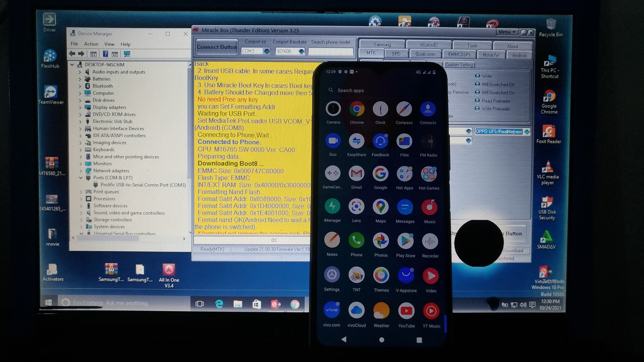Open the Custom Setting sub-tab
The height and width of the screenshot is (362, 644).
pyautogui.click(x=459, y=65)
